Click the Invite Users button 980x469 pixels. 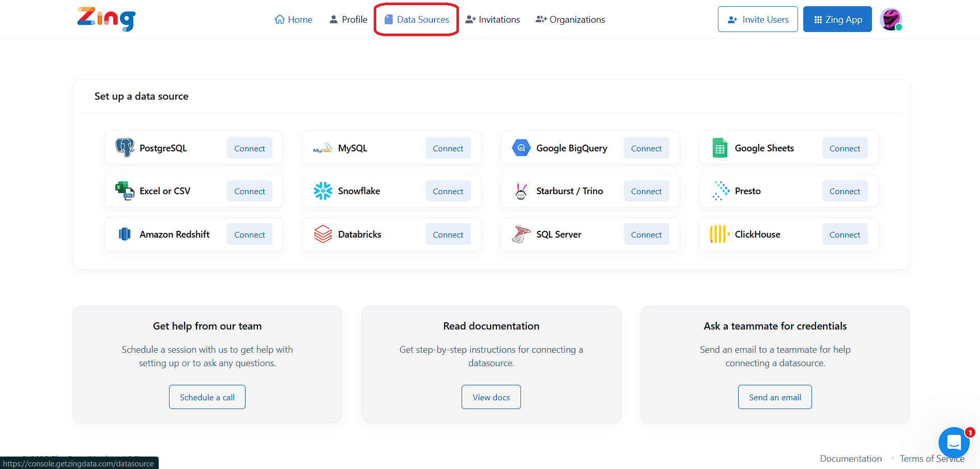pyautogui.click(x=758, y=19)
